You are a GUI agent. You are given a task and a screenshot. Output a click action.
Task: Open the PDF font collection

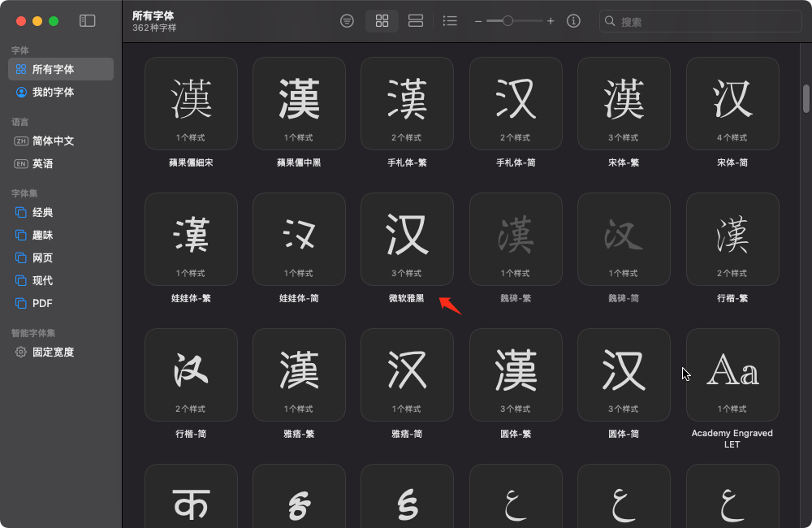[61, 303]
